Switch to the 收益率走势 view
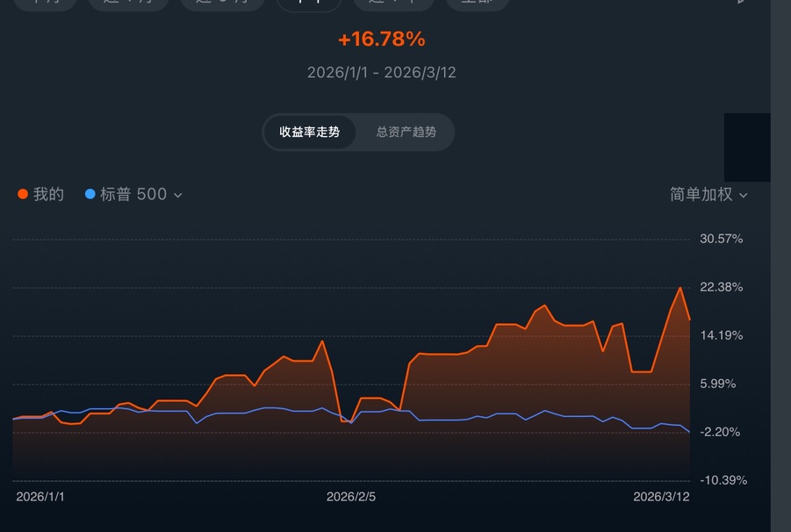 pos(309,132)
